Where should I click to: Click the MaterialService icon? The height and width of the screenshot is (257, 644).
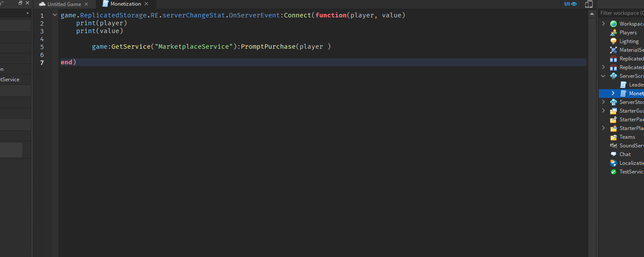point(614,50)
